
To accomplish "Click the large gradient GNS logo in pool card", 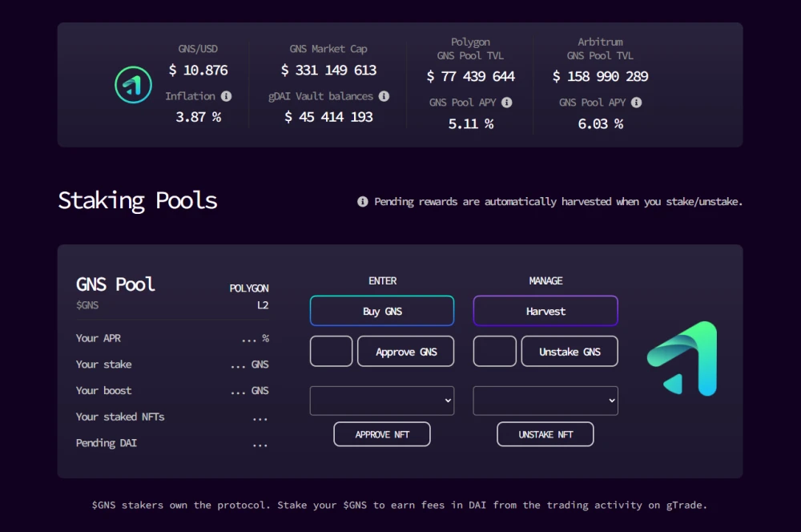I will click(682, 359).
